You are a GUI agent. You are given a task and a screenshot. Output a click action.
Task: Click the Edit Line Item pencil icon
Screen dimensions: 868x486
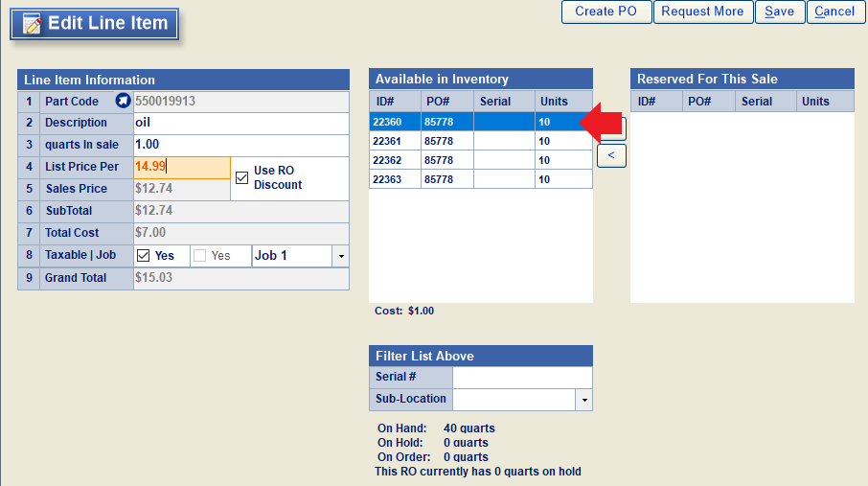tap(33, 24)
